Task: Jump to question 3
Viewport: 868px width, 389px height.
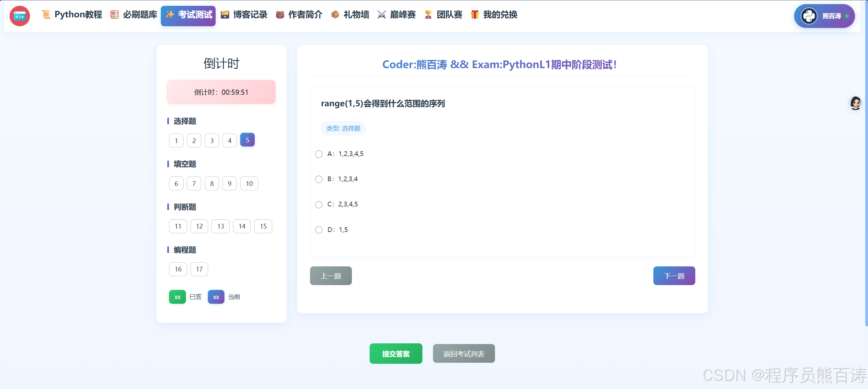Action: (x=212, y=141)
